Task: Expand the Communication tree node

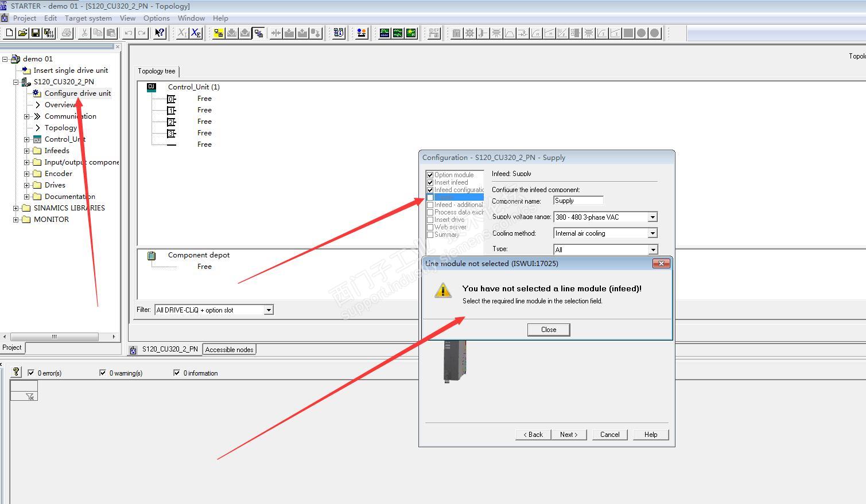Action: click(x=27, y=116)
